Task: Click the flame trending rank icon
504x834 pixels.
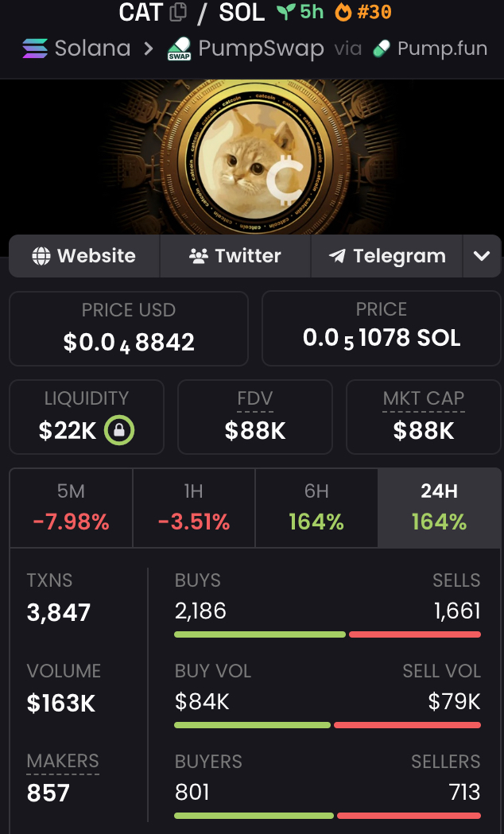Action: click(x=343, y=13)
